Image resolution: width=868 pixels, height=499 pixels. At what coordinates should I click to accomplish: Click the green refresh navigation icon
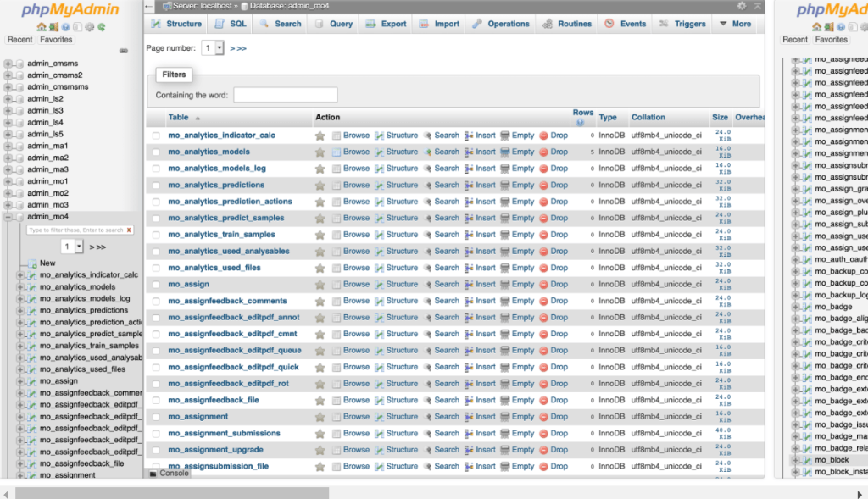101,27
